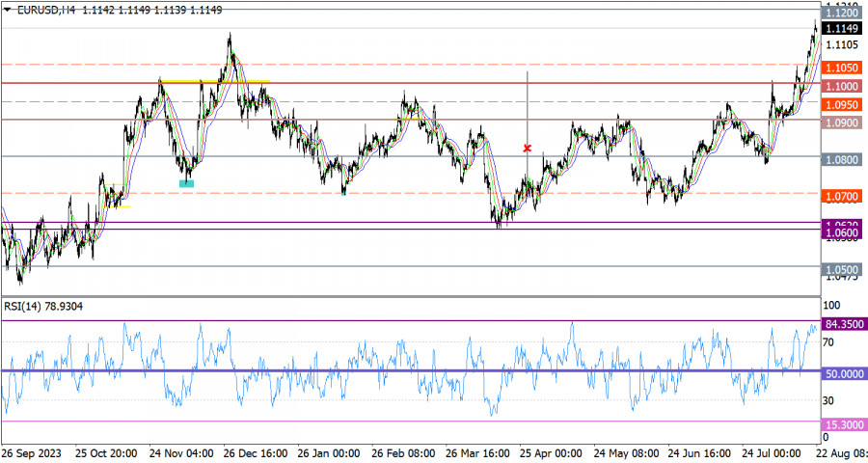
Task: Open the chart menu triangle beside EURUSD,H4
Action: (x=7, y=10)
